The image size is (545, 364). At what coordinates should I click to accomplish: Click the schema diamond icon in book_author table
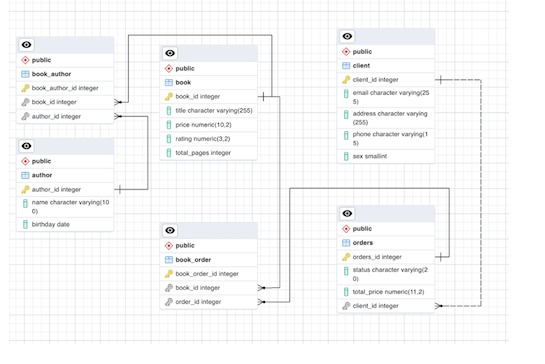pyautogui.click(x=25, y=60)
